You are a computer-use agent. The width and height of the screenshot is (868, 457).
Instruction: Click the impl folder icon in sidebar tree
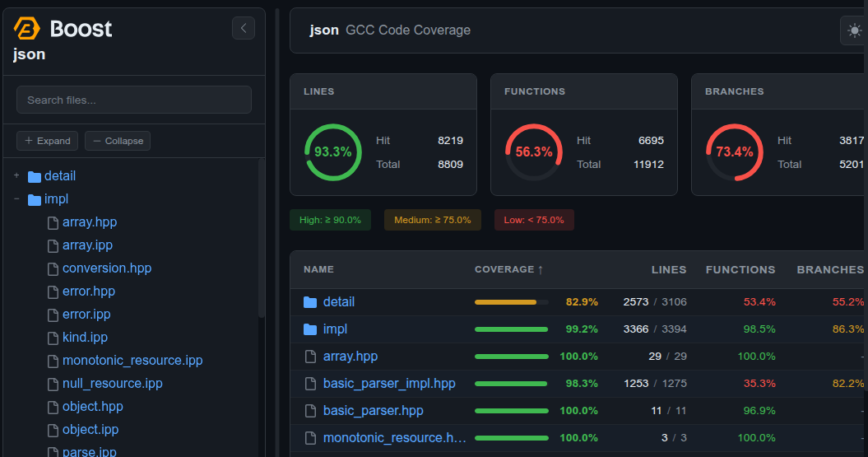click(35, 199)
